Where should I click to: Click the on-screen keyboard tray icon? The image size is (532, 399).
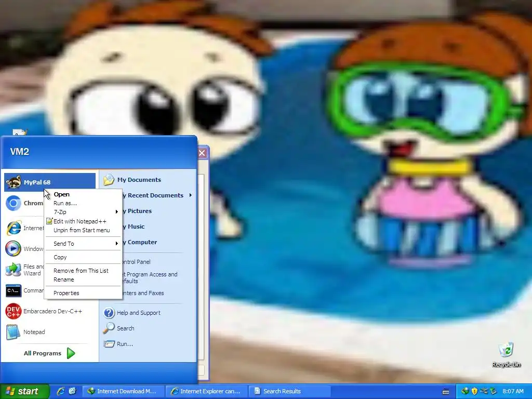point(446,392)
